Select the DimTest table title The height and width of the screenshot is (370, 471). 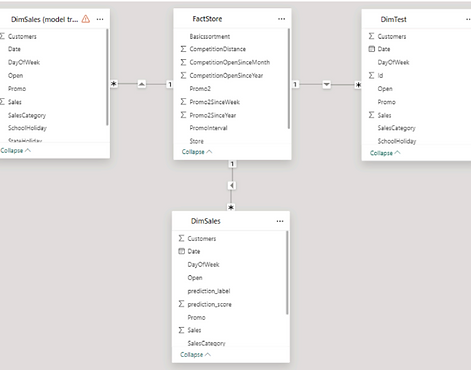pyautogui.click(x=393, y=19)
